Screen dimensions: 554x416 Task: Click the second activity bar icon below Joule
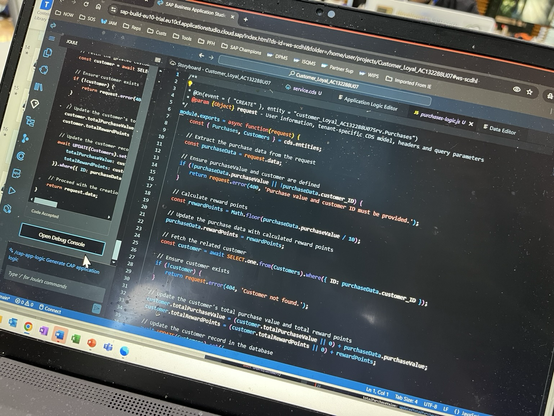(44, 70)
